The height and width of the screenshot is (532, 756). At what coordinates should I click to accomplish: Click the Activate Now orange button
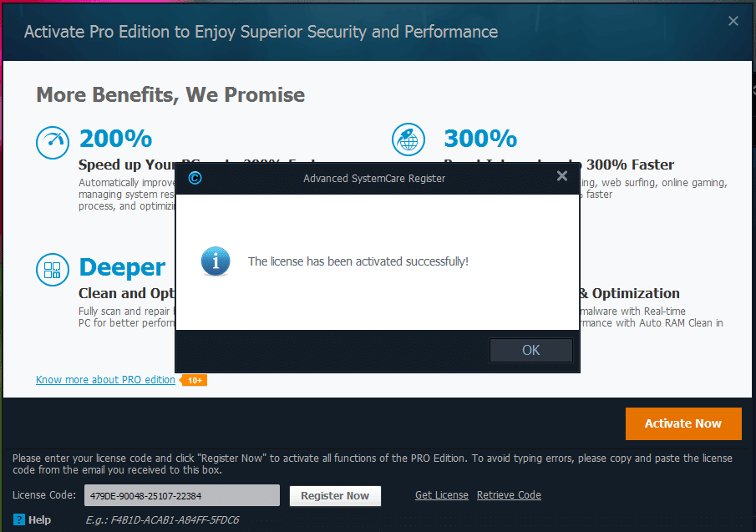[683, 423]
